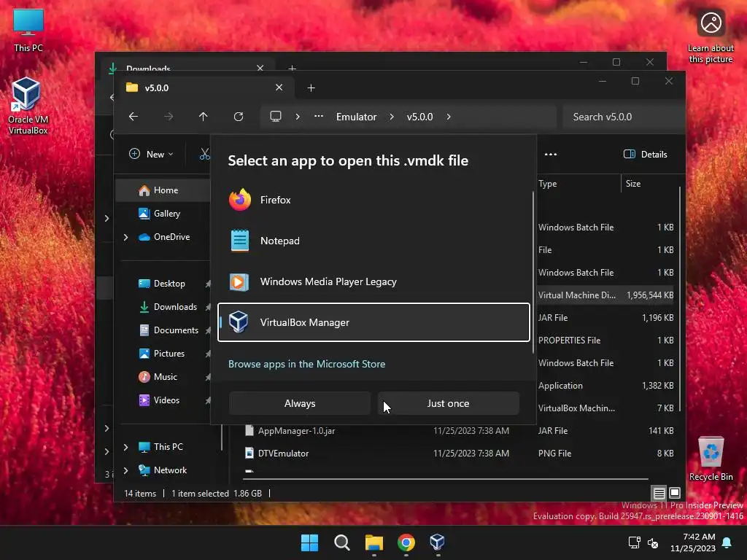Open Recycle Bin on desktop

click(711, 459)
